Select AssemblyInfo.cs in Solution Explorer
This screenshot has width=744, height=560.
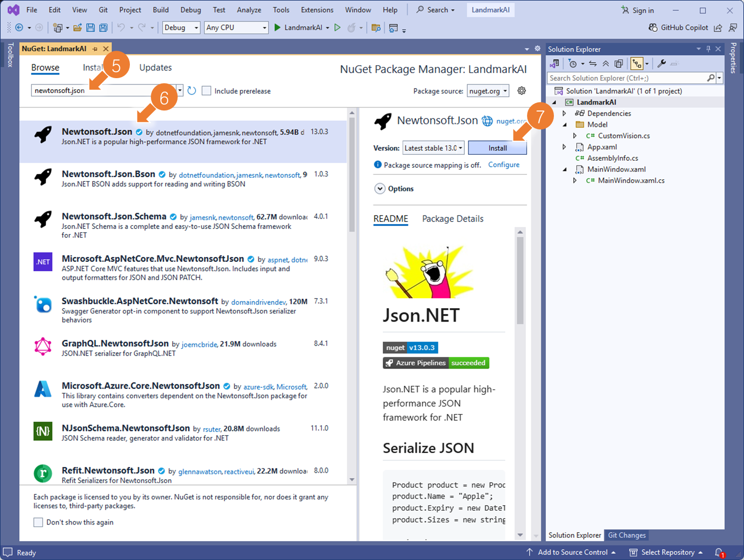tap(613, 158)
